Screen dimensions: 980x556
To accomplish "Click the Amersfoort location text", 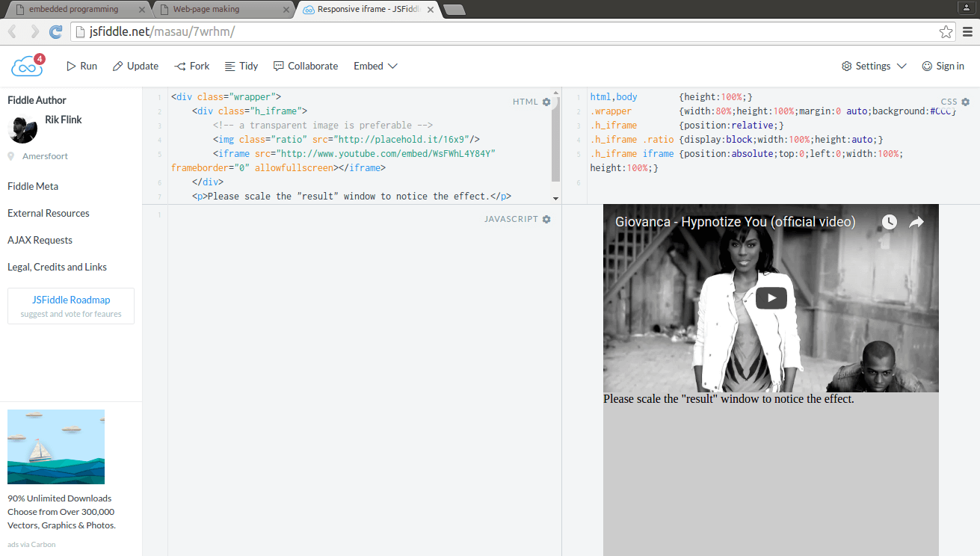I will click(46, 156).
